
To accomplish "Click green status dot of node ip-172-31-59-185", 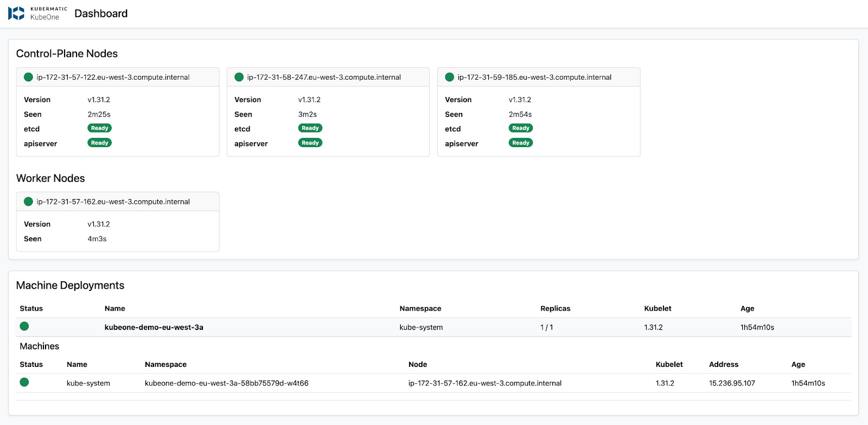I will tap(450, 77).
